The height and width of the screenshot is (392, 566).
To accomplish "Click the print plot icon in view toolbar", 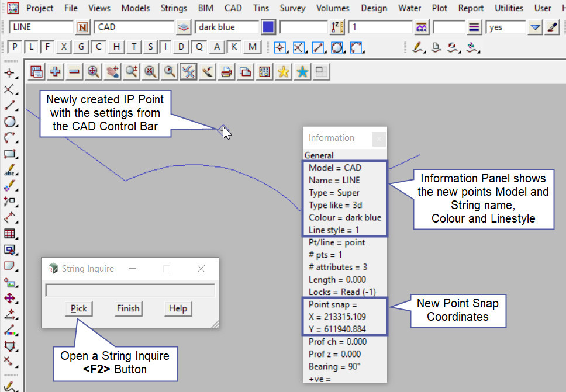I will [x=227, y=72].
